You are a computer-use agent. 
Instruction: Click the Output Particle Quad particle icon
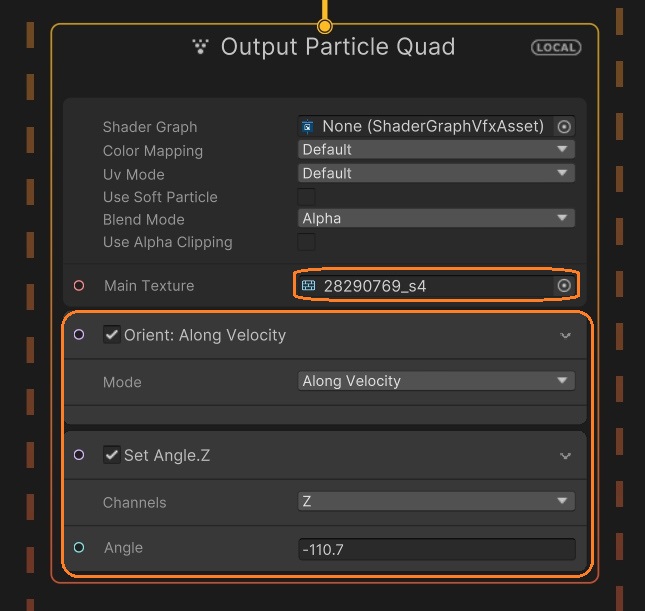tap(201, 46)
